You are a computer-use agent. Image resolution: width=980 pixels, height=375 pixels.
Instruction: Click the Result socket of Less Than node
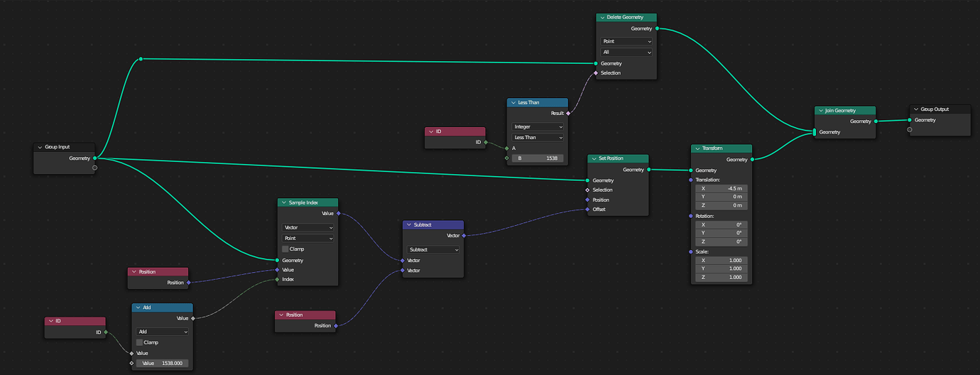pos(567,113)
